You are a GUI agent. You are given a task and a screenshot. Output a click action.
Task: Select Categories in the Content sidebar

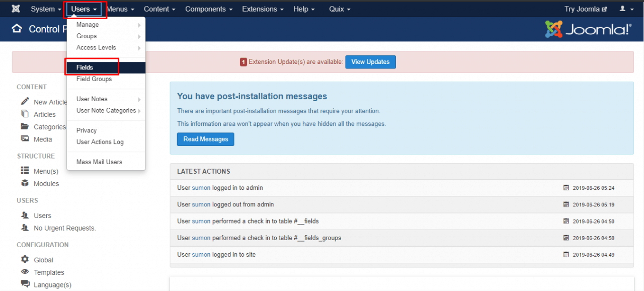pos(48,127)
